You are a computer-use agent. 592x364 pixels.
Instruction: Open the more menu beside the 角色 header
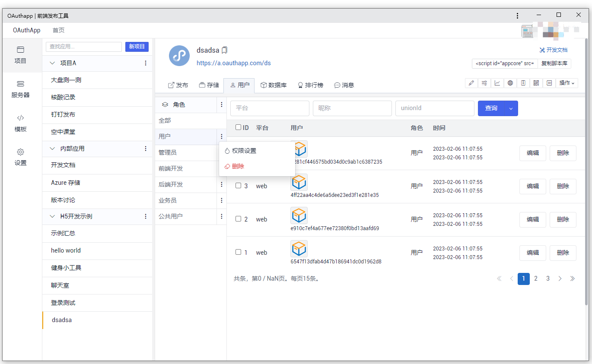(222, 104)
